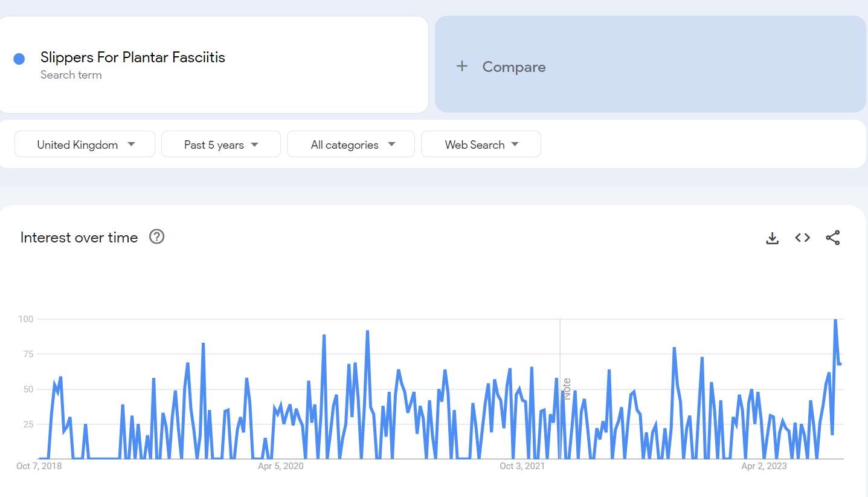868x497 pixels.
Task: Click the Apr 5, 2020 axis label
Action: 281,466
